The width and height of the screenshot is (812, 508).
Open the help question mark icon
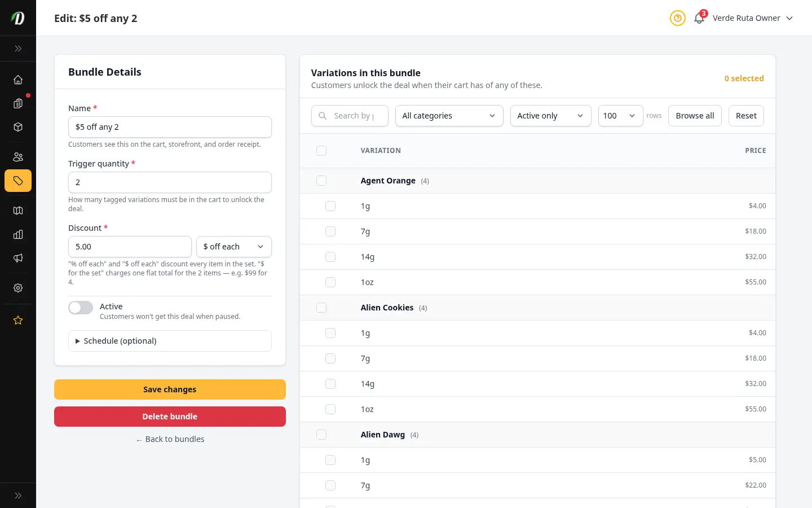[x=678, y=18]
